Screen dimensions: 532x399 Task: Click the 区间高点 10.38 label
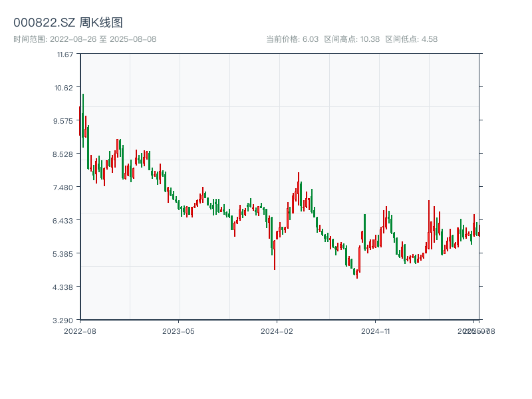click(x=352, y=39)
